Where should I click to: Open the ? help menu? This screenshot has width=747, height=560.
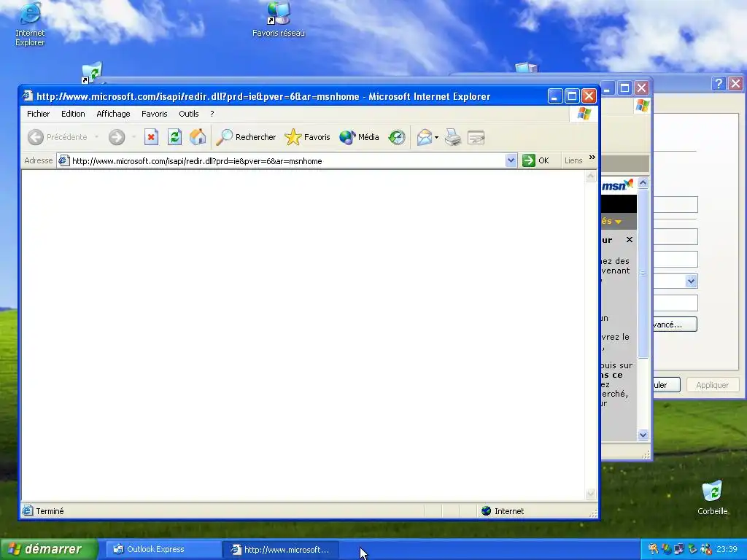pyautogui.click(x=212, y=114)
